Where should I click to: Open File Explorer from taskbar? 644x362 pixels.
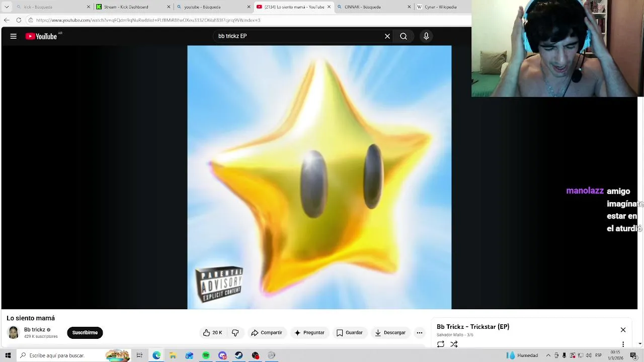point(173,355)
